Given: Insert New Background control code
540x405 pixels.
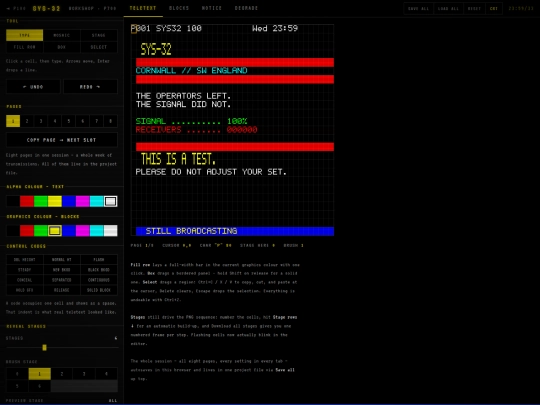Looking at the screenshot, I should [62, 270].
